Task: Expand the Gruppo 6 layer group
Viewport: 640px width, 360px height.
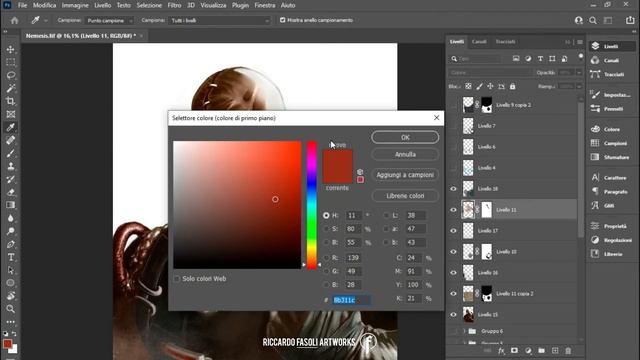Action: coord(464,331)
